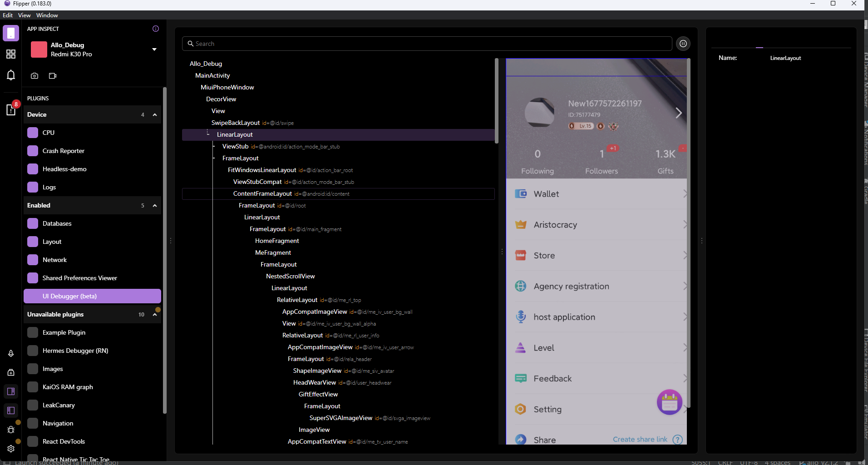Screen dimensions: 868x465
Task: Click Setting row in device preview
Action: click(597, 409)
